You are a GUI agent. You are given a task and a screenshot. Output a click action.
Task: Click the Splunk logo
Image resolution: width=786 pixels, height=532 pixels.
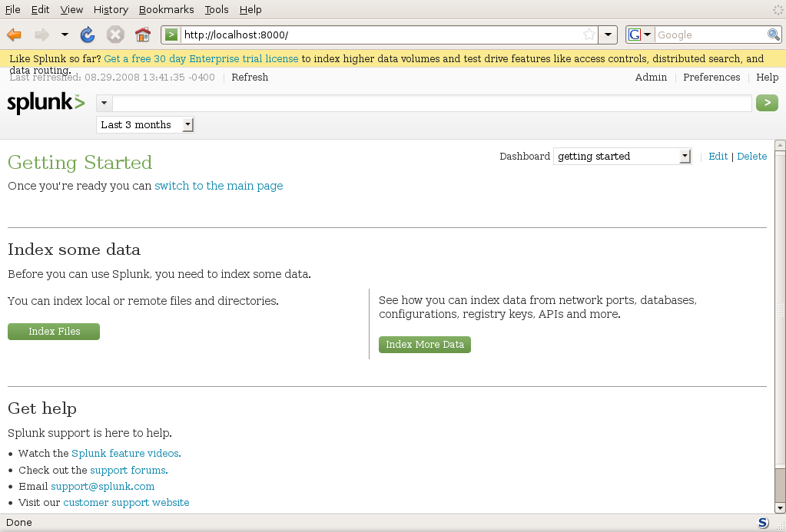point(45,103)
